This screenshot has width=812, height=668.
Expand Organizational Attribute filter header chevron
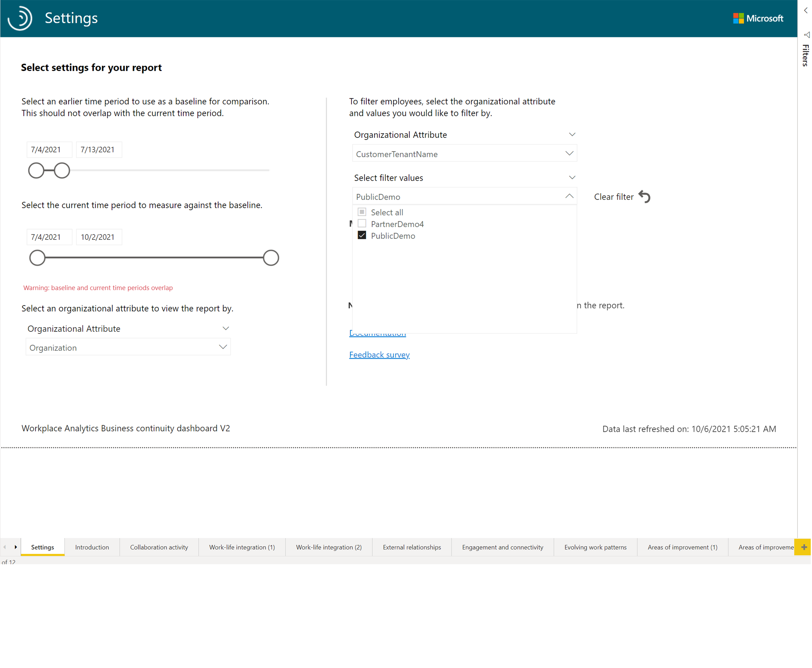click(x=572, y=135)
